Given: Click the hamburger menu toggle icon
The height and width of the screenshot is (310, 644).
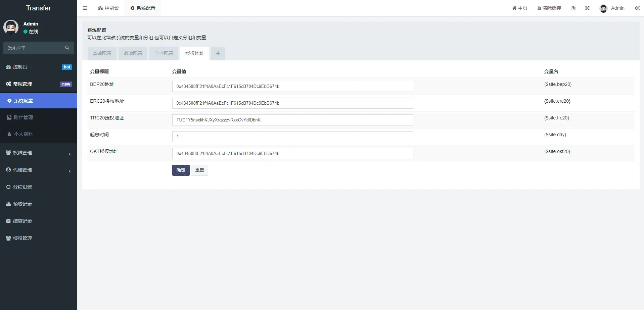Looking at the screenshot, I should click(85, 8).
